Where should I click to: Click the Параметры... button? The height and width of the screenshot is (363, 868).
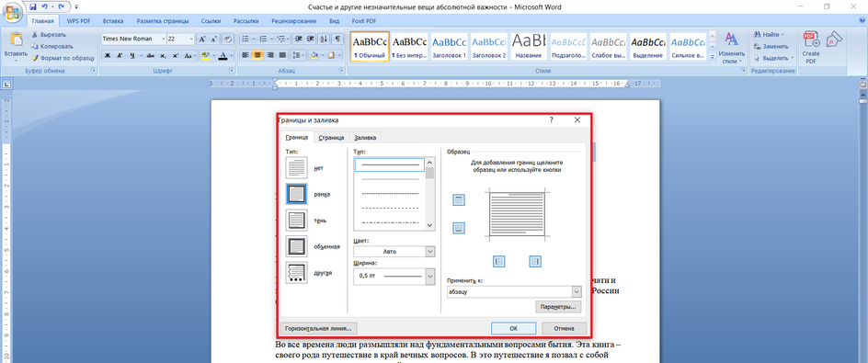click(x=558, y=307)
